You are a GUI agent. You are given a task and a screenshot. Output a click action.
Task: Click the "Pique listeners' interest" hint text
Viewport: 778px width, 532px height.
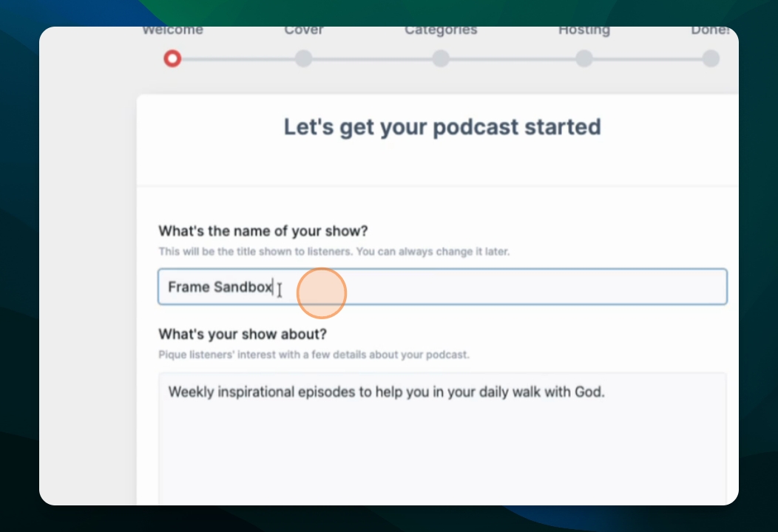[x=314, y=355]
